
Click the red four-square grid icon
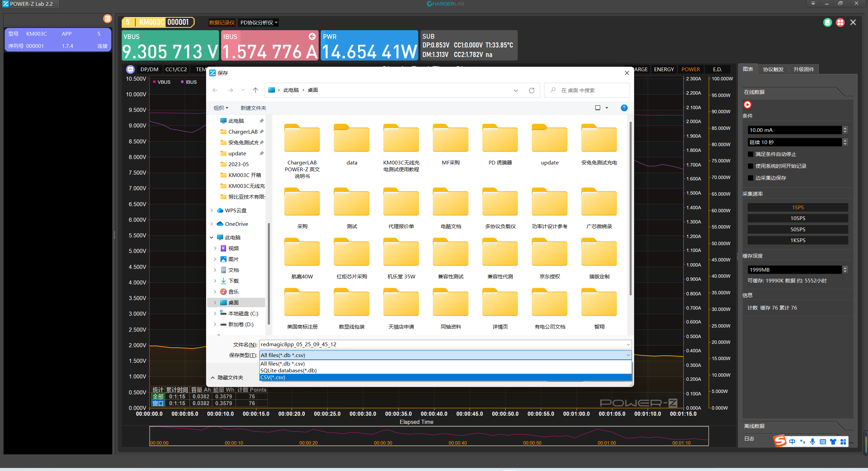point(840,22)
